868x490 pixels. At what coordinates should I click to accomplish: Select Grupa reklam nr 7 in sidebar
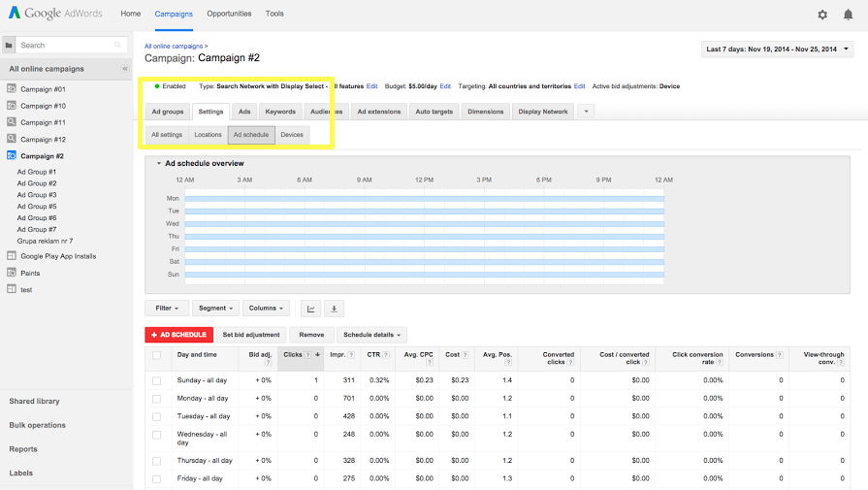[45, 241]
